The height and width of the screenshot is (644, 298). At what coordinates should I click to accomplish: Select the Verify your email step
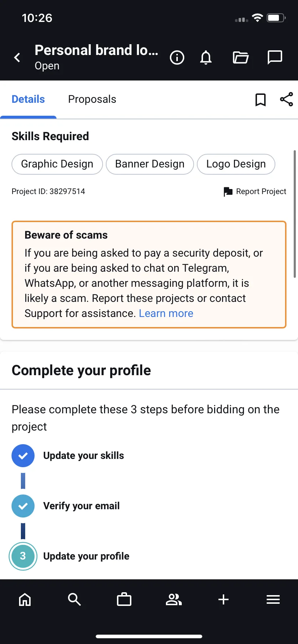[66, 506]
